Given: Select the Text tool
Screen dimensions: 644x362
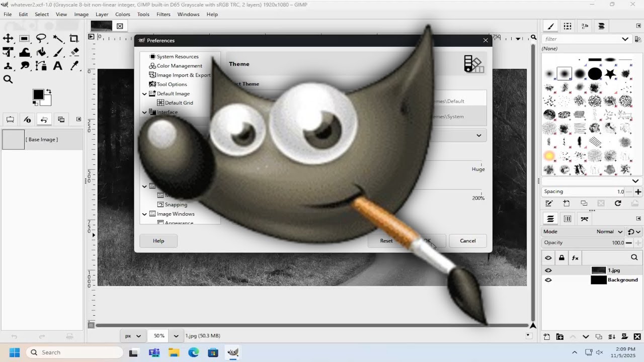Looking at the screenshot, I should pyautogui.click(x=58, y=66).
